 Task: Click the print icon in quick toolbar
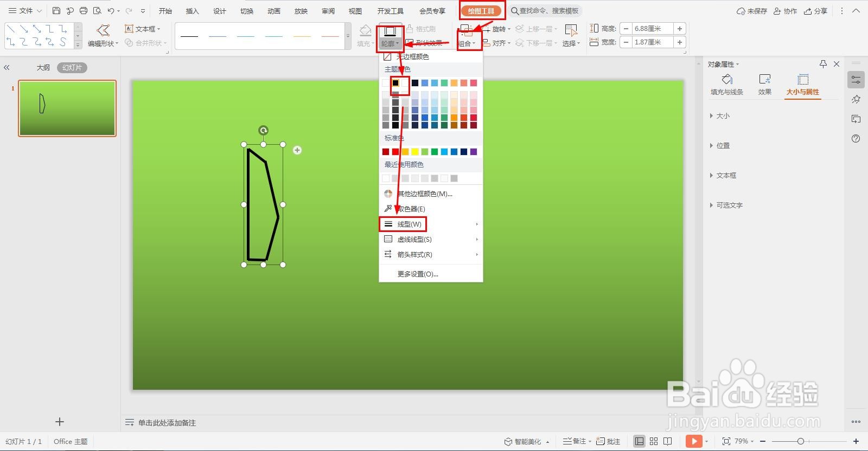[x=84, y=11]
